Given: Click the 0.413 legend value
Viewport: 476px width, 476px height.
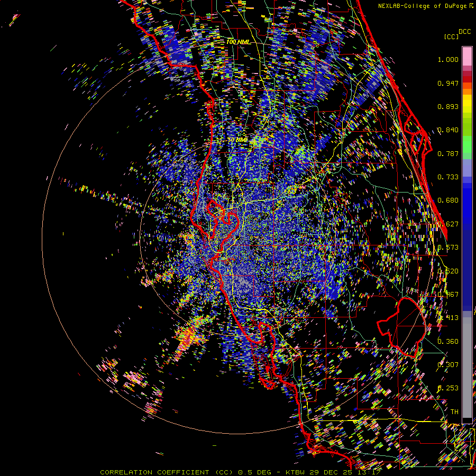Looking at the screenshot, I should 448,317.
